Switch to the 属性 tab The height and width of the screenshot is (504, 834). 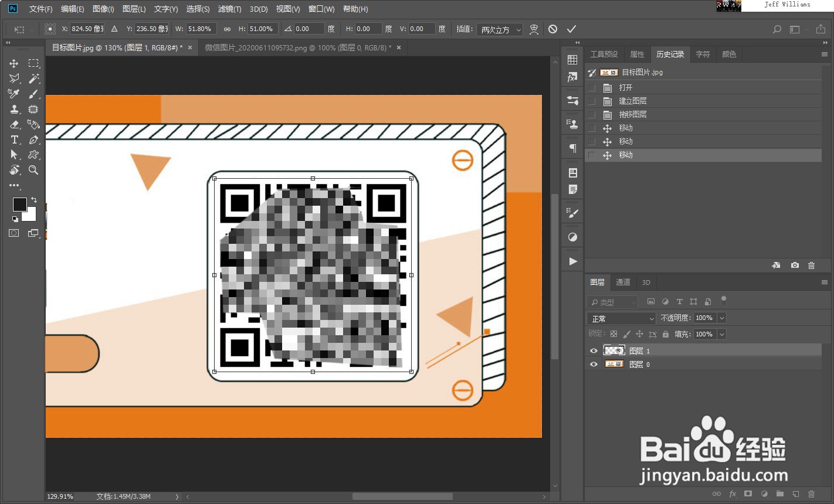[637, 54]
